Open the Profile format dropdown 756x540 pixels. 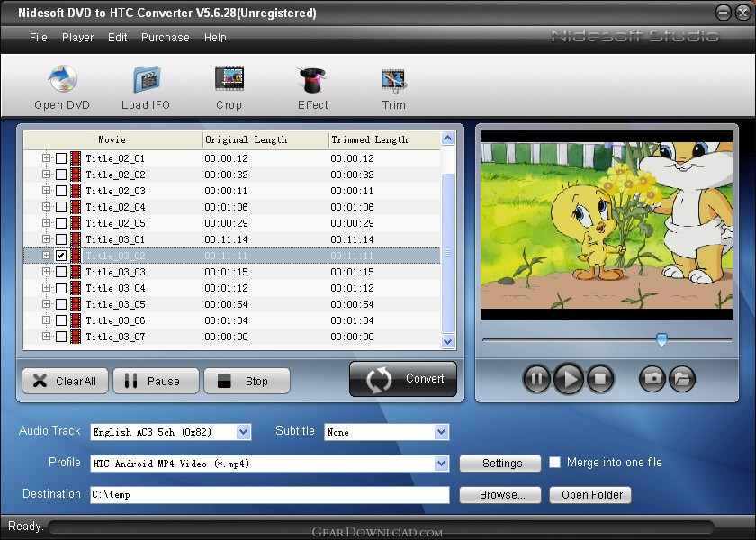(x=441, y=463)
